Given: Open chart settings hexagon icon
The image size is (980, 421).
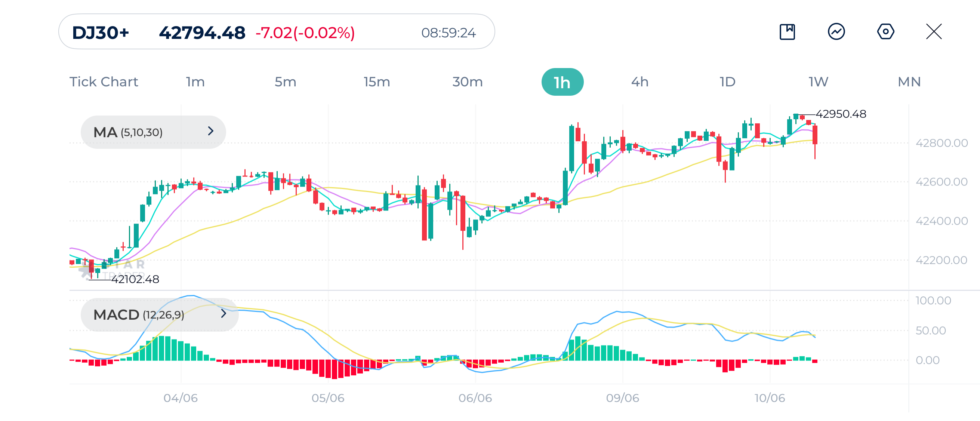Looking at the screenshot, I should (x=885, y=32).
